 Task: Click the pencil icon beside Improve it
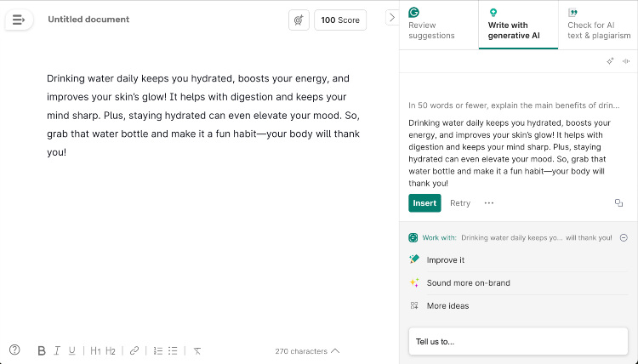414,259
